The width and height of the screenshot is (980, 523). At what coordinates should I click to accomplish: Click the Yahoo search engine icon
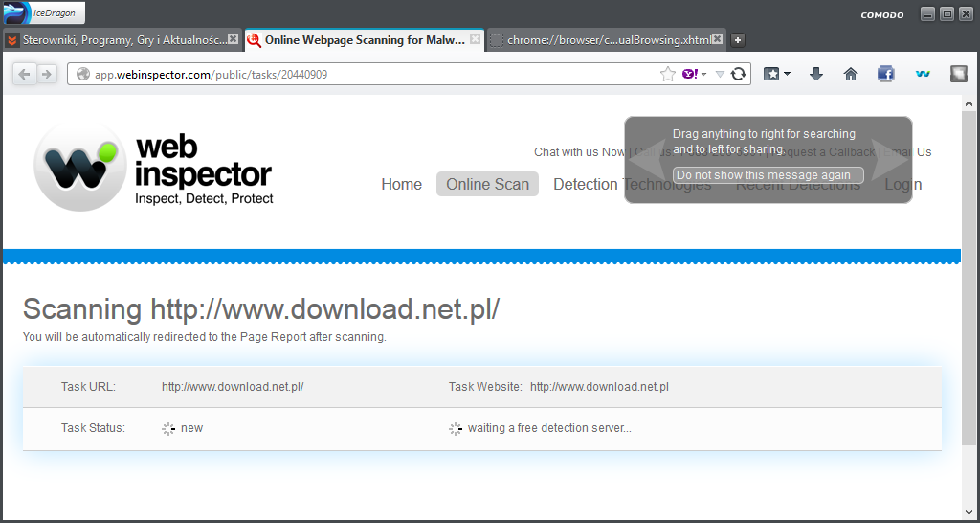[x=689, y=74]
